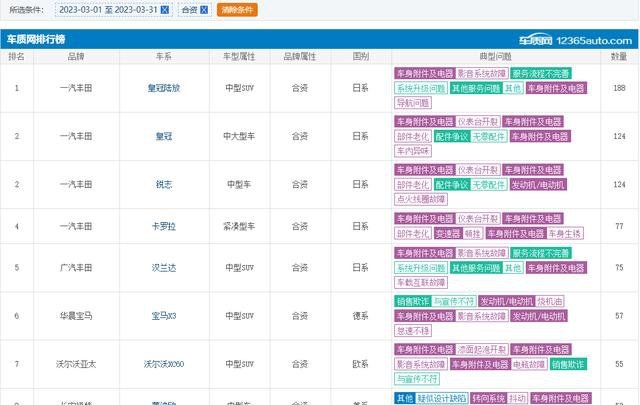Image resolution: width=640 pixels, height=405 pixels.
Task: Remove the 2023-03-01 至 2023-03-31 date filter
Action: pos(164,10)
